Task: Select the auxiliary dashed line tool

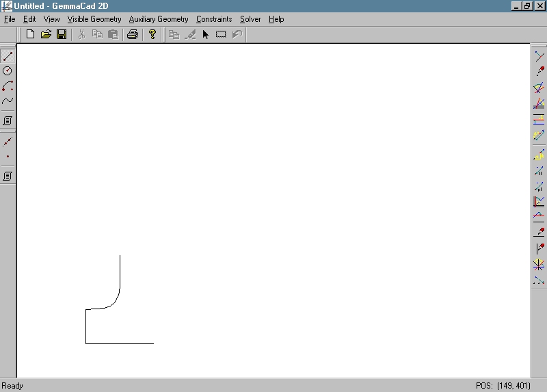Action: pyautogui.click(x=8, y=142)
